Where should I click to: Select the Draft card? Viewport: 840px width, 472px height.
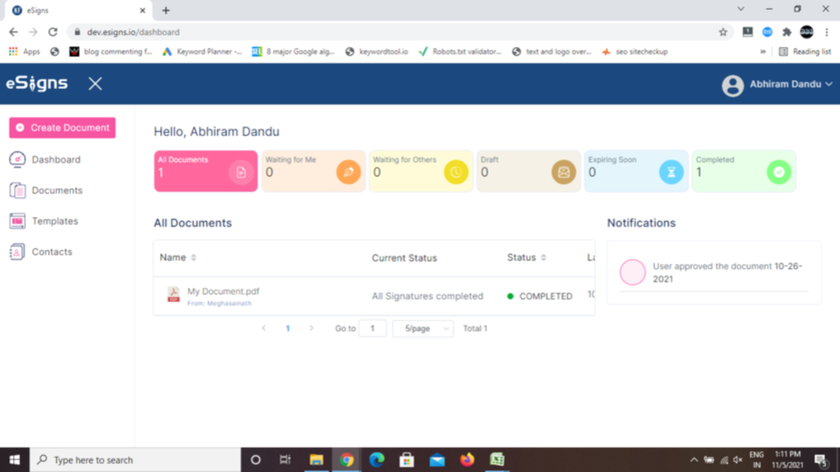click(529, 171)
